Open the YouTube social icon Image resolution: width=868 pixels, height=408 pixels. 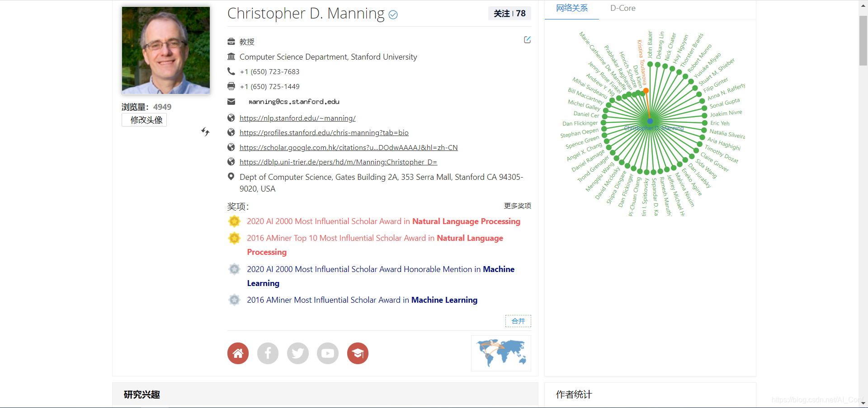coord(328,353)
